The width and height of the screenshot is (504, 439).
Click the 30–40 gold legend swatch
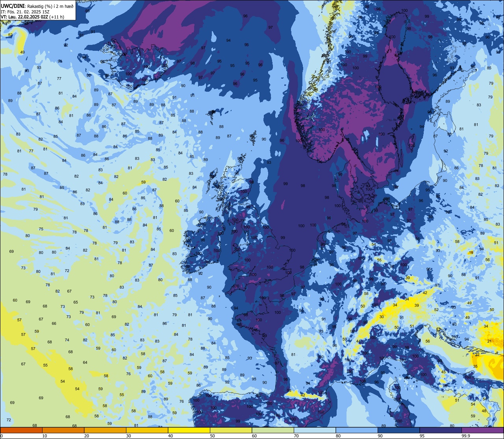tap(147, 430)
